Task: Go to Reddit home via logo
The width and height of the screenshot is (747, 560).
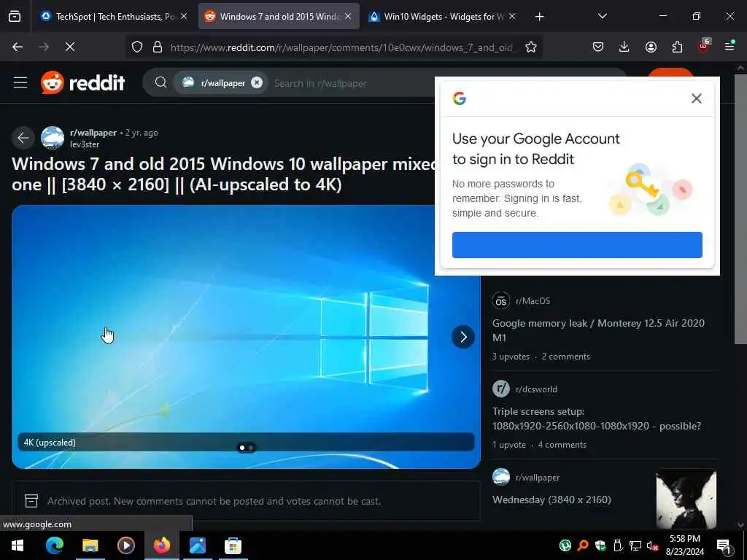Action: point(83,83)
